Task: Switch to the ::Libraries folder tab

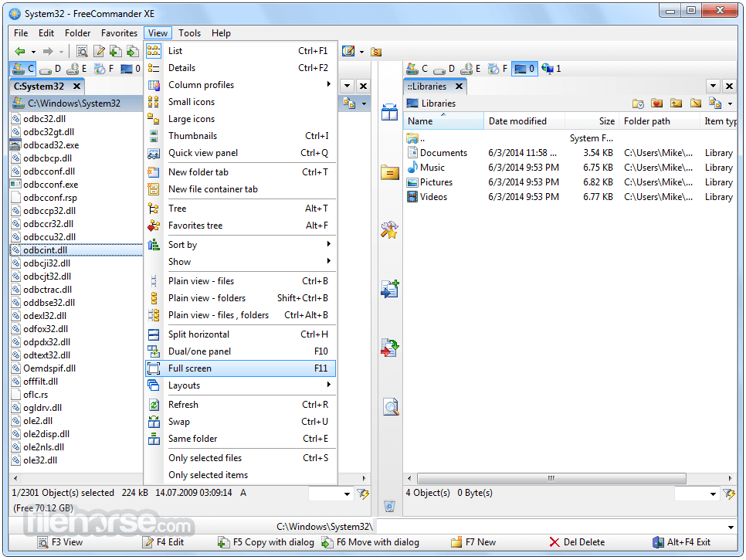Action: click(x=427, y=86)
